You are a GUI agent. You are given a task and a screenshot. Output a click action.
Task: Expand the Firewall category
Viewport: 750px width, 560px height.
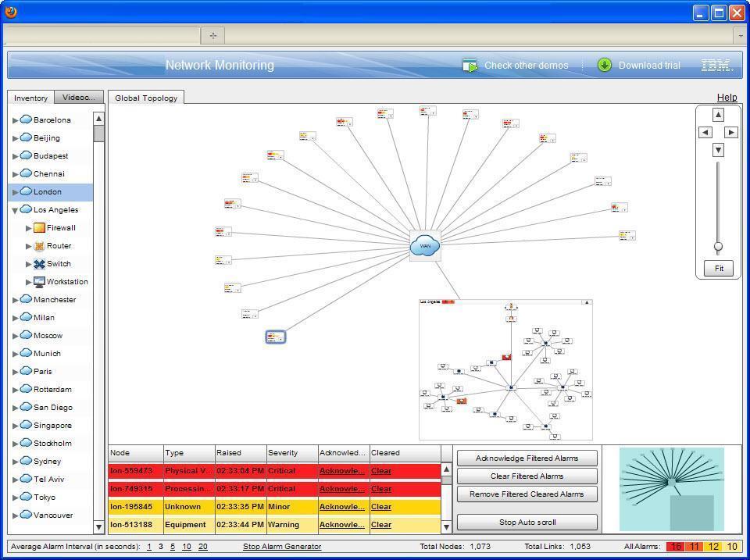29,227
